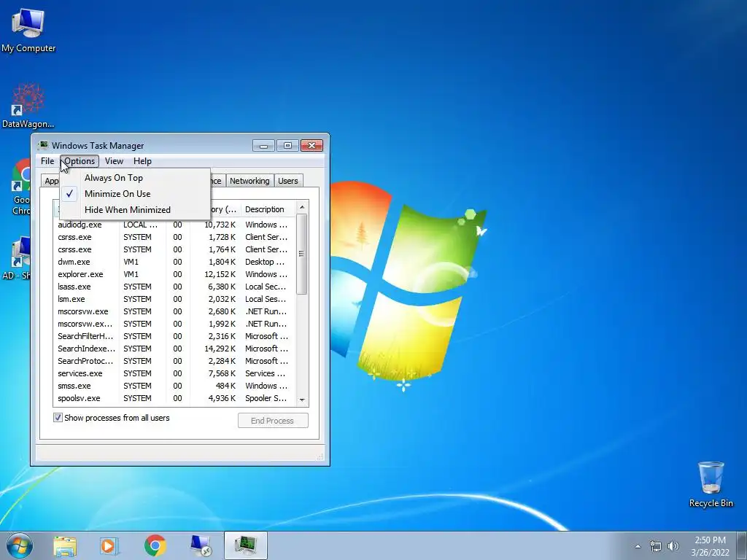Open the network tray icon

(x=656, y=546)
